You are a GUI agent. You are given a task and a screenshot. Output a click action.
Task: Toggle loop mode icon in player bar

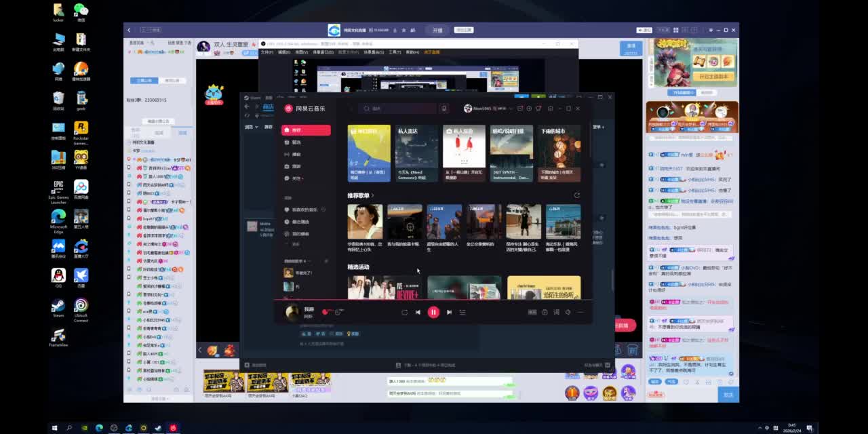click(x=404, y=312)
